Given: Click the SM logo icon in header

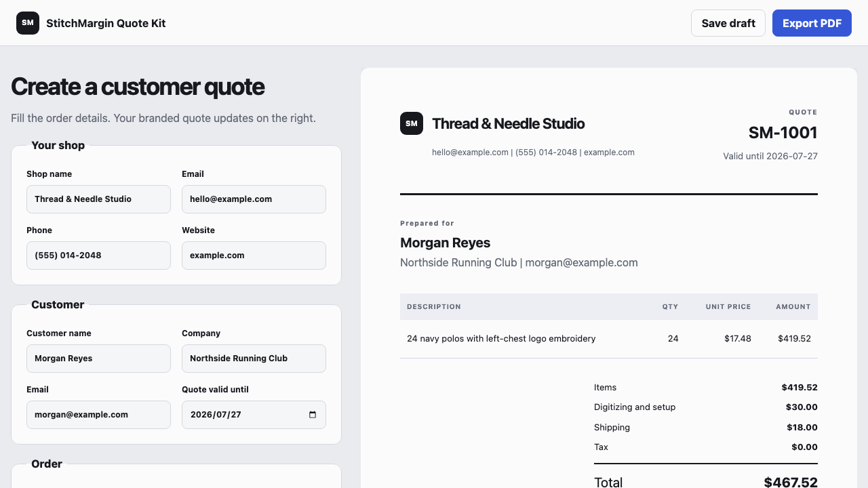Looking at the screenshot, I should tap(28, 23).
